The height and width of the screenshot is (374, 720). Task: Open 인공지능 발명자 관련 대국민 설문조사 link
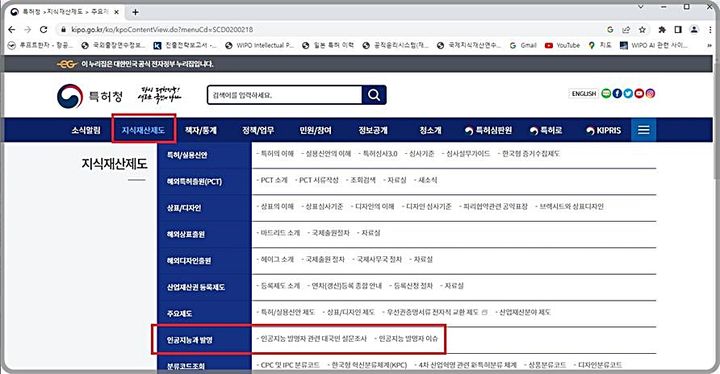click(x=314, y=339)
